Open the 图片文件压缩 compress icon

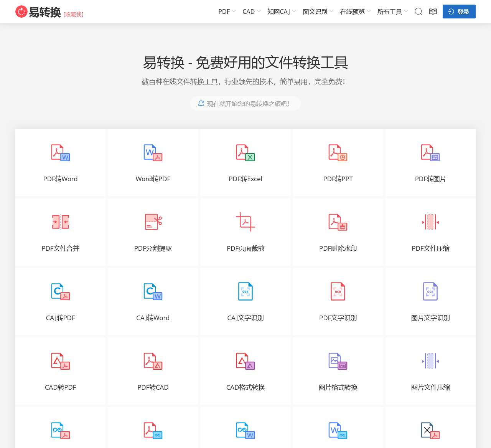click(x=430, y=361)
